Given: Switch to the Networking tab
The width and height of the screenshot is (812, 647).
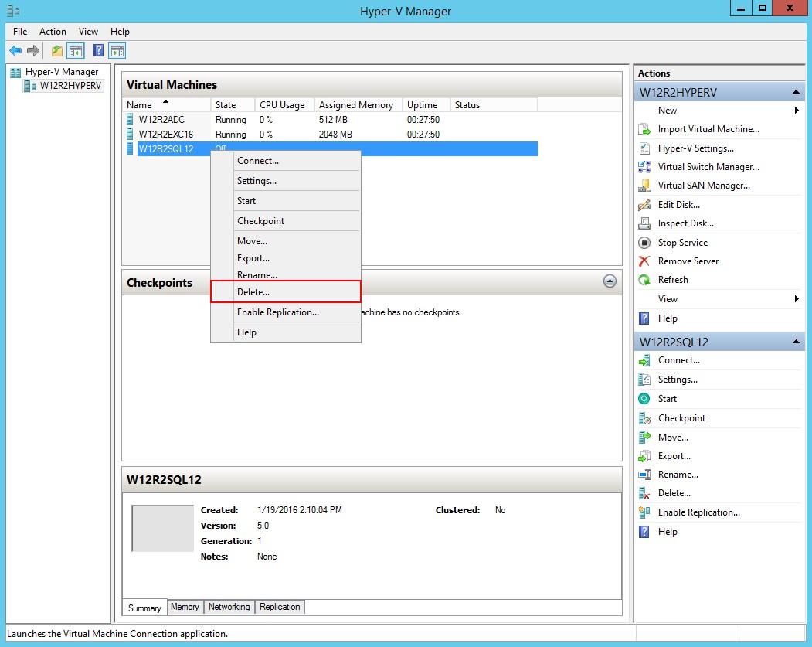Looking at the screenshot, I should point(229,607).
